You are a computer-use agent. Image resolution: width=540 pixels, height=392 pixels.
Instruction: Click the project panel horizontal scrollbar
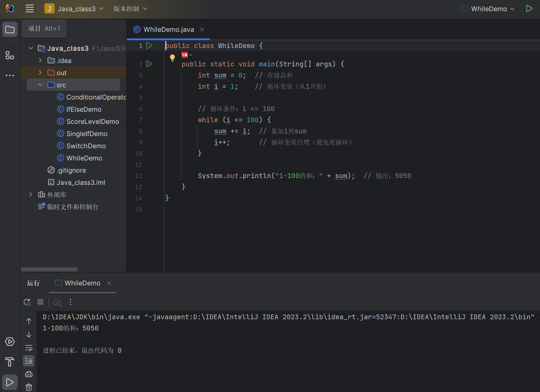click(49, 269)
